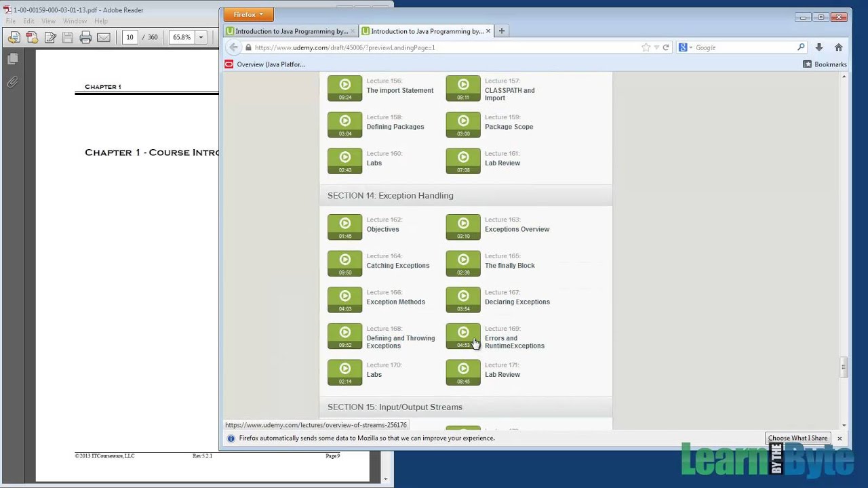Switch to the first Introduction to Java tab
The height and width of the screenshot is (488, 868).
(291, 30)
